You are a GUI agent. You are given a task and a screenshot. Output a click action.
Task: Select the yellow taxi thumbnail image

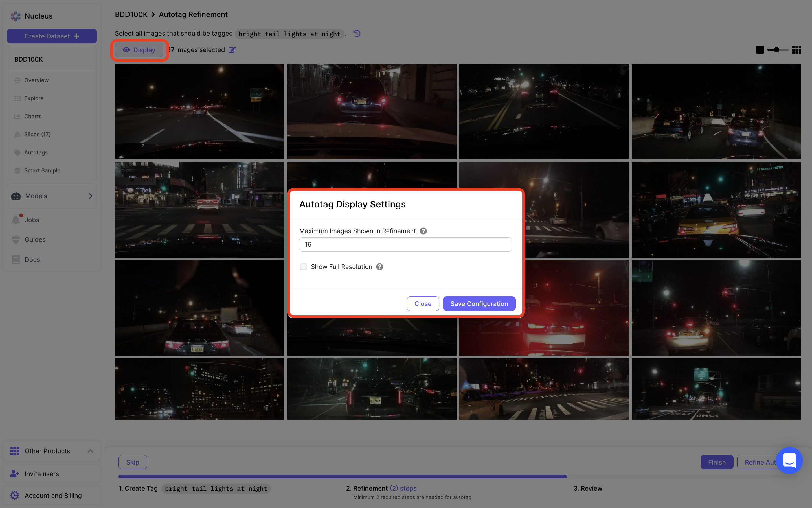[x=716, y=210]
